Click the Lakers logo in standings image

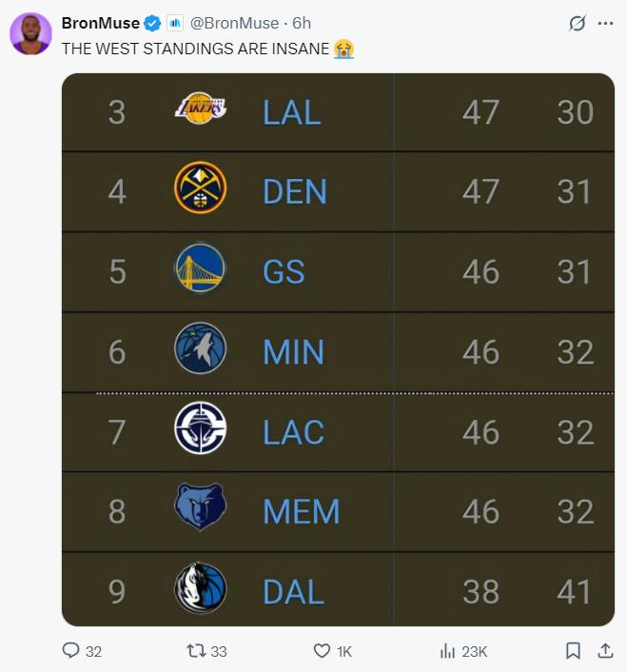pyautogui.click(x=201, y=109)
